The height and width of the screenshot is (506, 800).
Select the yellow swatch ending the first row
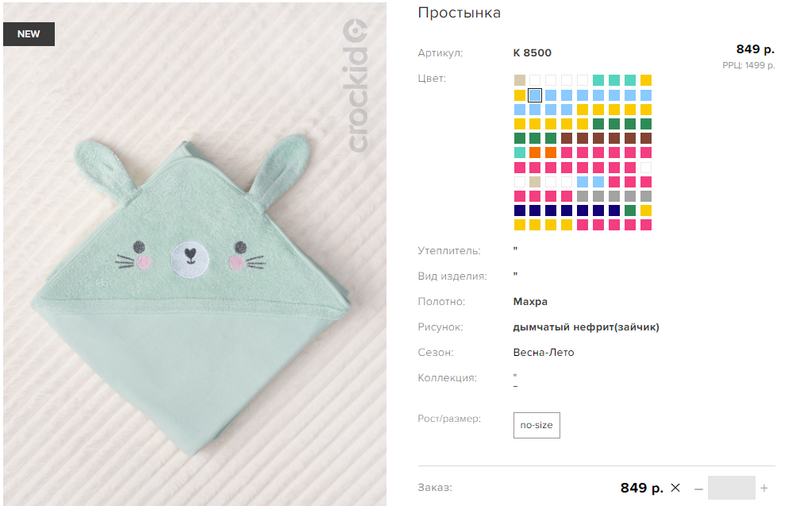[x=646, y=80]
